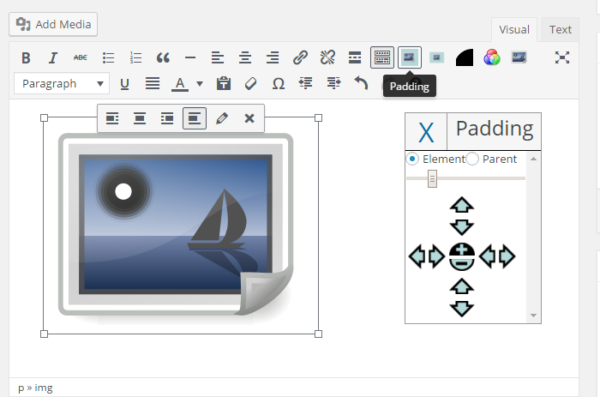Click the Add Media button
This screenshot has height=397, width=600.
(53, 25)
